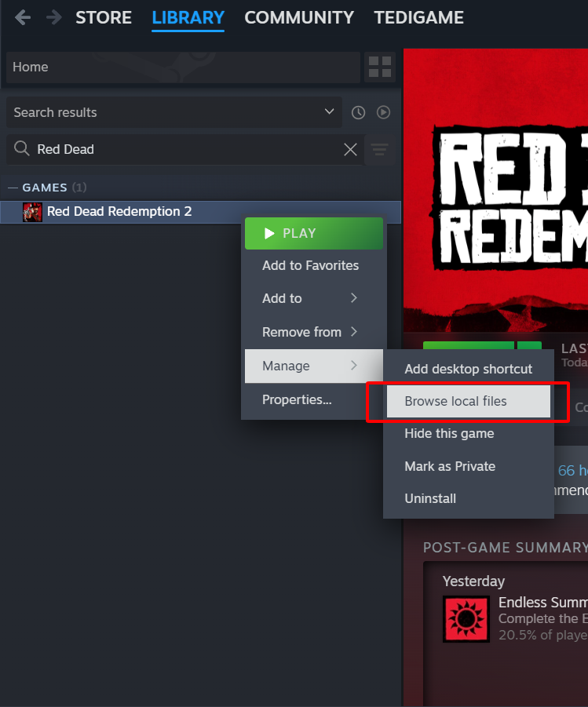Viewport: 588px width, 707px height.
Task: Click the Endless Summer achievement icon
Action: click(x=466, y=619)
